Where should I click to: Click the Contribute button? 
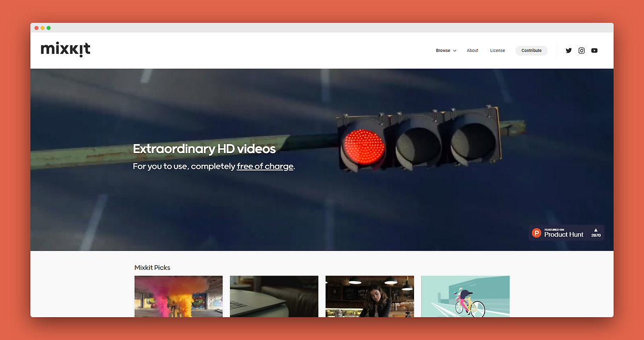click(531, 50)
